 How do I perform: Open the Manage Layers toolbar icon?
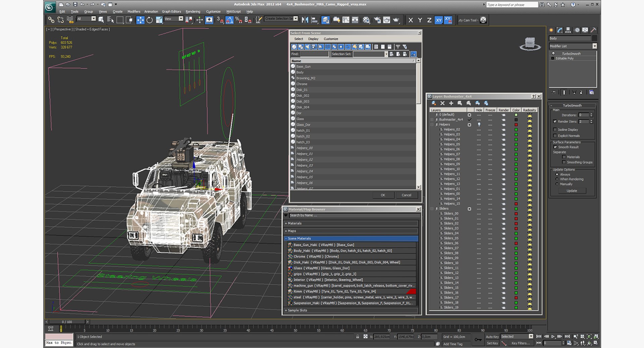pyautogui.click(x=325, y=20)
